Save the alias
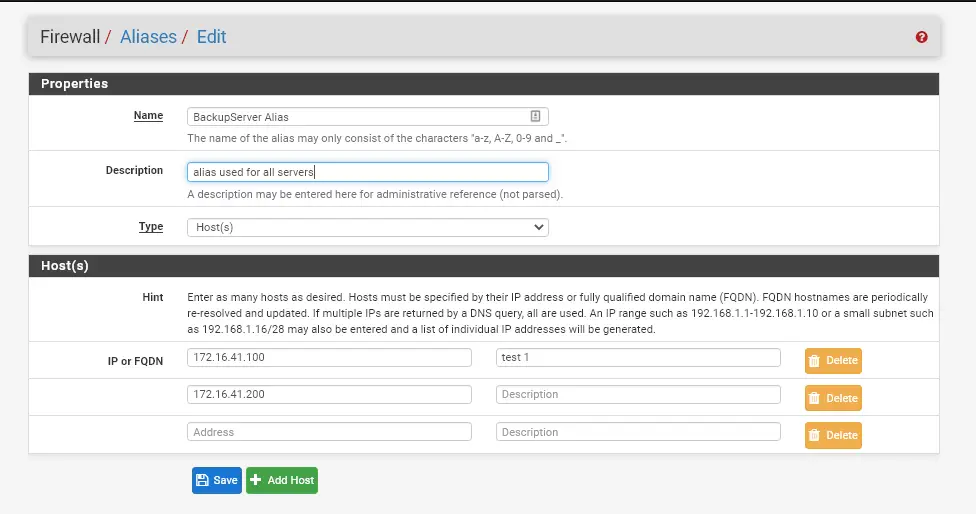Viewport: 976px width, 514px height. tap(217, 480)
